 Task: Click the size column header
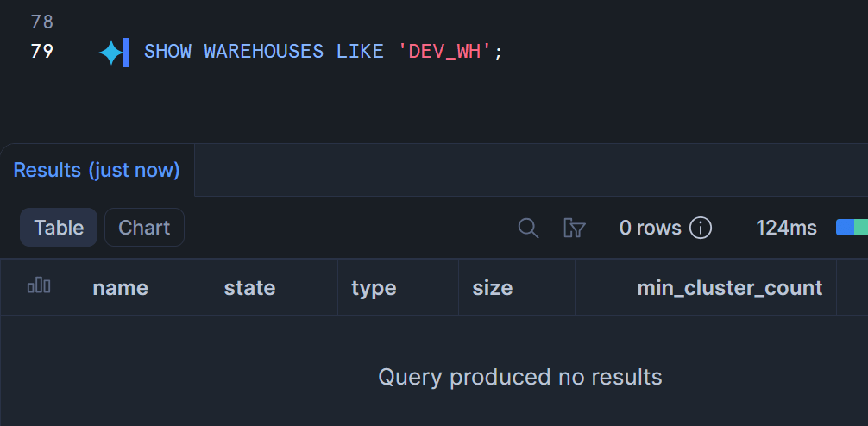pos(492,288)
